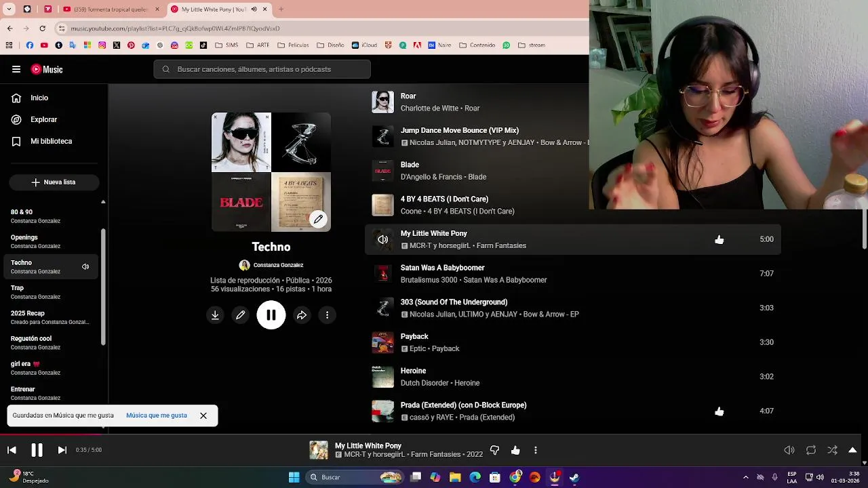868x488 pixels.
Task: Click the YouTube Music logo
Action: click(47, 69)
